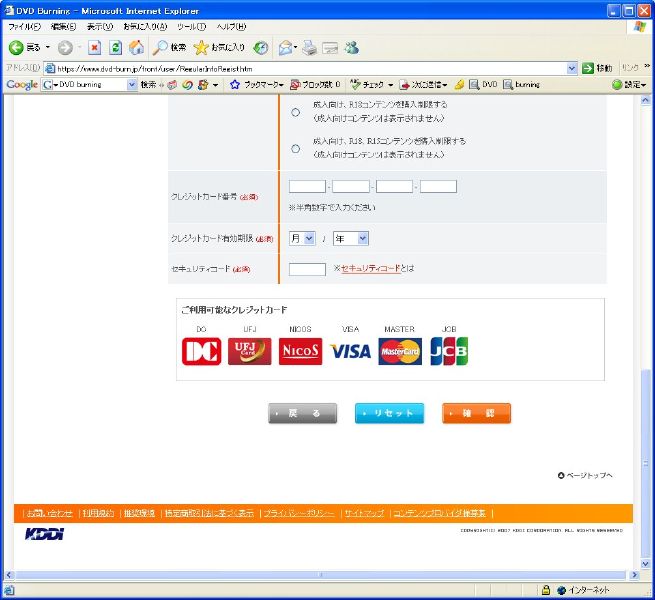Screen dimensions: 655x600
Task: Click the orange 確認 confirm button
Action: [476, 413]
